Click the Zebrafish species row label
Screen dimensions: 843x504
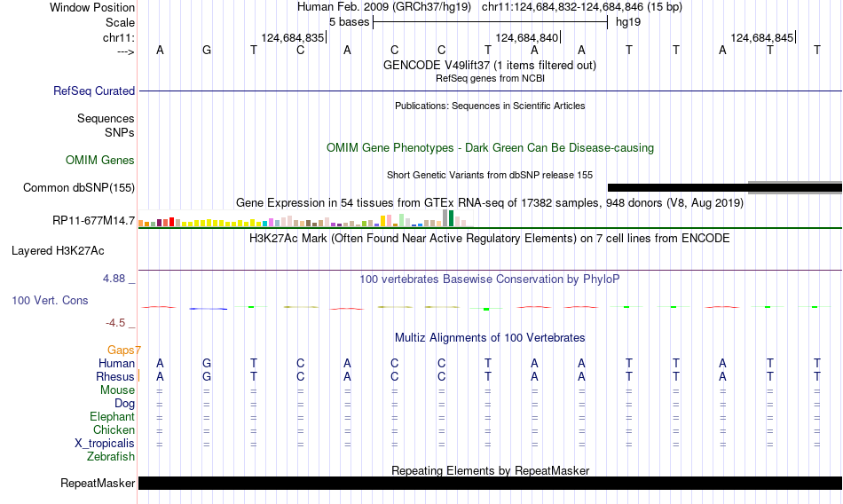point(111,456)
